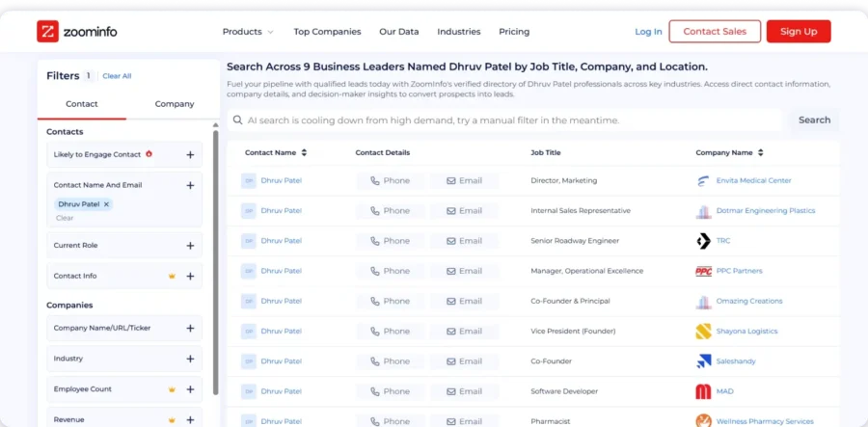
Task: Expand the Company Name/URL/Ticker filter
Action: click(x=190, y=328)
